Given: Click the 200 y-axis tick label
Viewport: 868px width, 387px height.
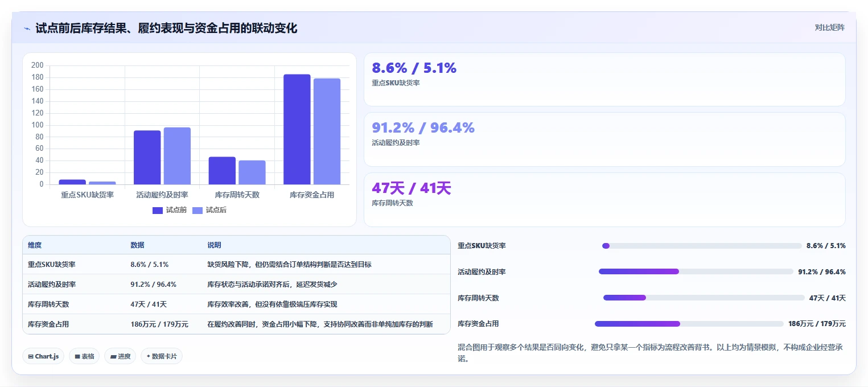Looking at the screenshot, I should pos(38,65).
